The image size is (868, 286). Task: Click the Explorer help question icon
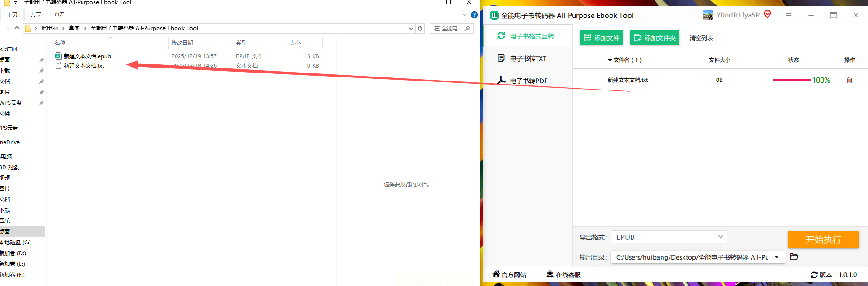click(474, 15)
